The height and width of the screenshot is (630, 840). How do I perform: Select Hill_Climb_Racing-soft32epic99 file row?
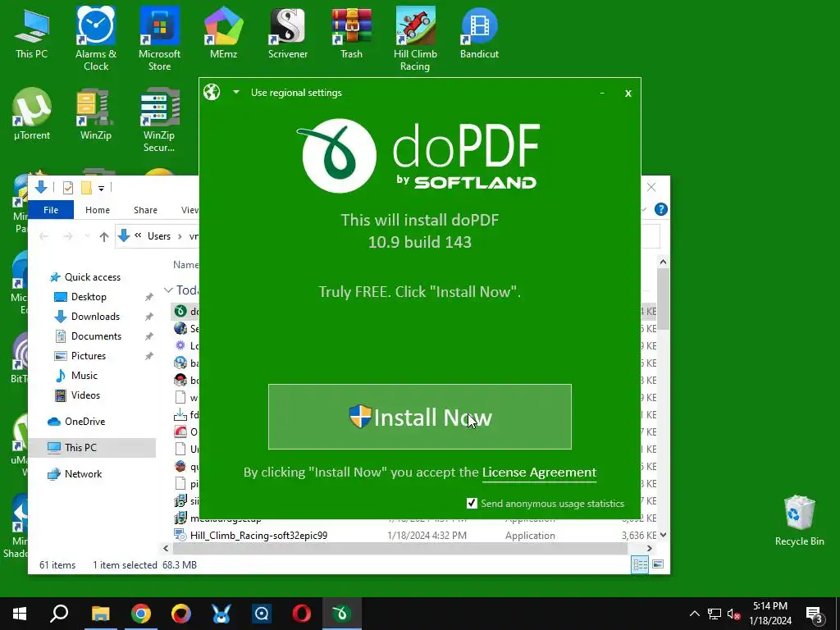[413, 535]
